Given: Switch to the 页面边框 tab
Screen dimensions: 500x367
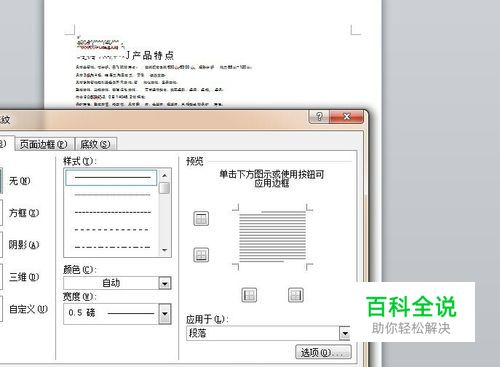Looking at the screenshot, I should point(44,144).
